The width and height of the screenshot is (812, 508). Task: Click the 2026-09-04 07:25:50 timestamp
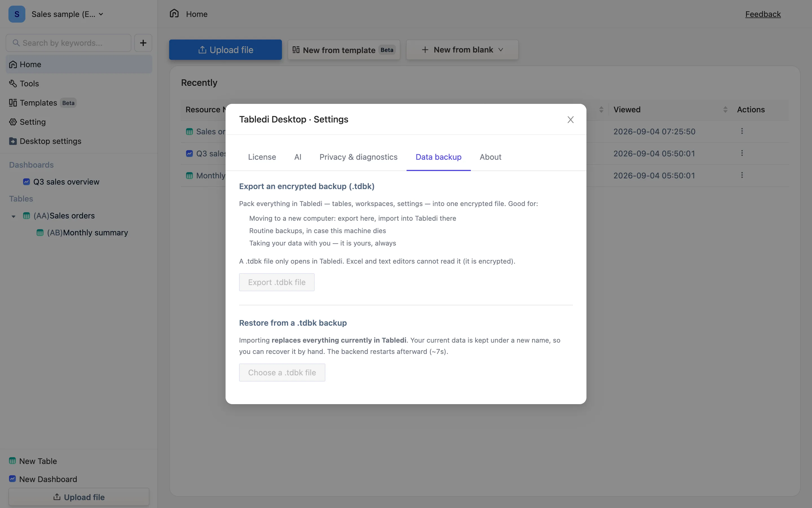654,131
